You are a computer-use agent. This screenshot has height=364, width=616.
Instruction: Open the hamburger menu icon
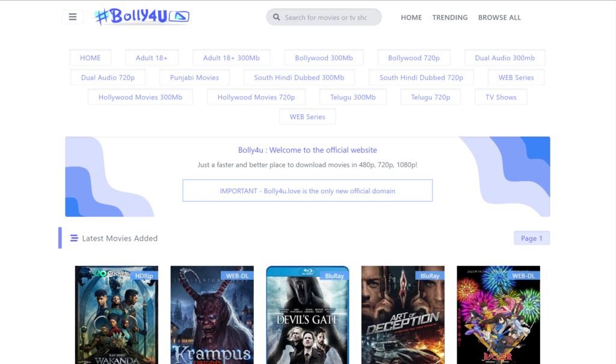coord(73,17)
